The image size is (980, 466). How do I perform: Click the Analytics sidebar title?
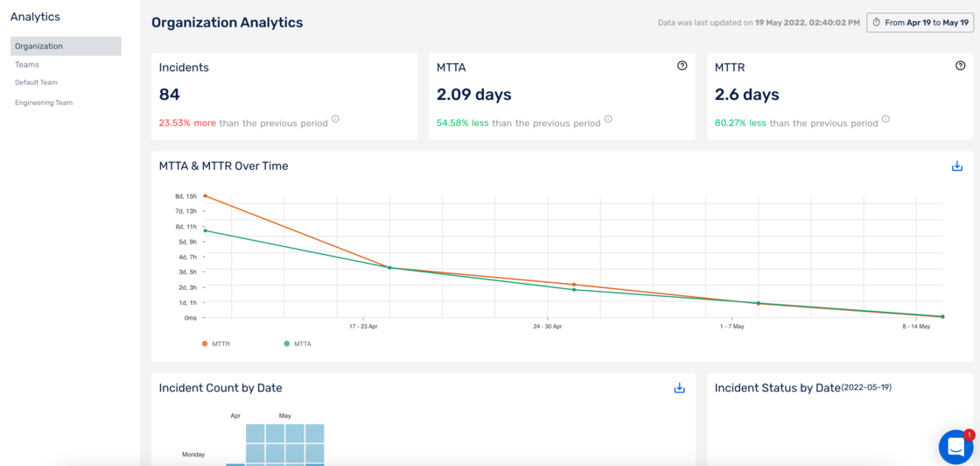coord(36,17)
